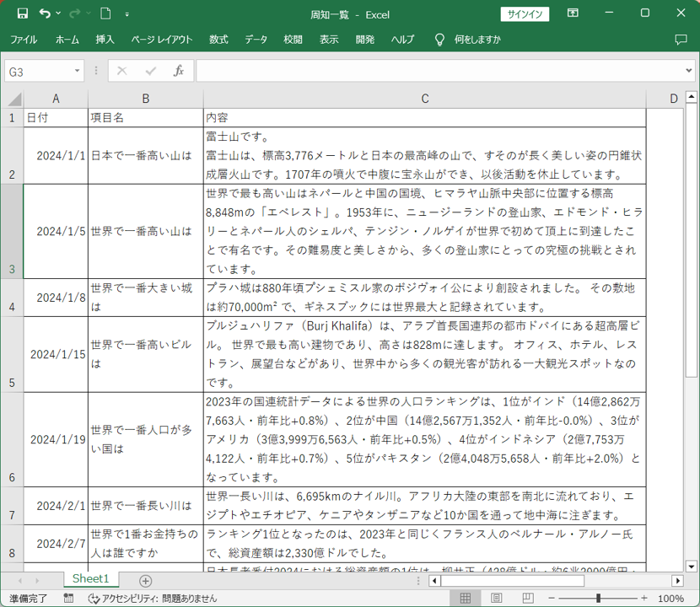Add a new sheet with plus icon

[x=145, y=581]
